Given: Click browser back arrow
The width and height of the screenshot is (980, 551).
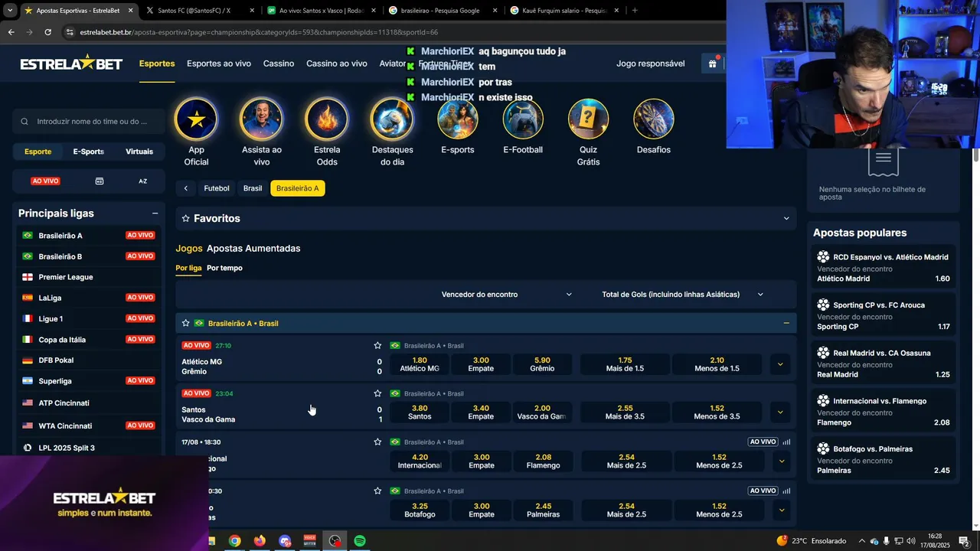Looking at the screenshot, I should (11, 32).
